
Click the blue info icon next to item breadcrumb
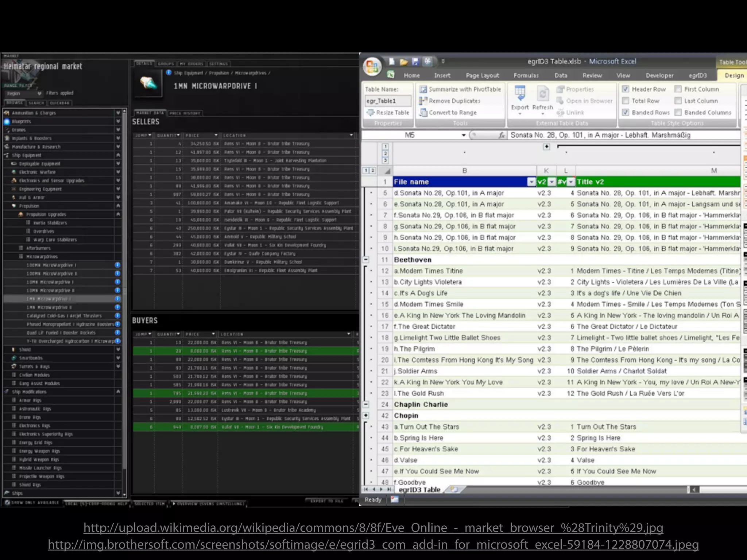click(169, 73)
